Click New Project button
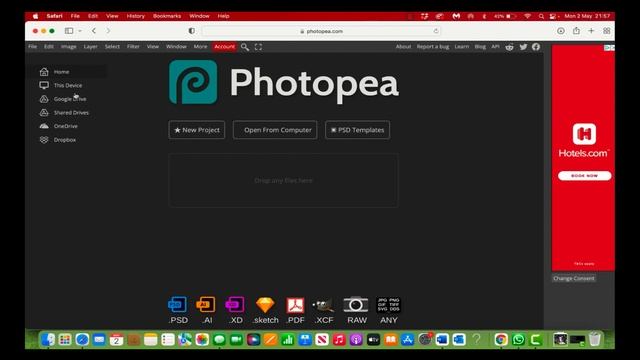The image size is (640, 360). point(197,130)
